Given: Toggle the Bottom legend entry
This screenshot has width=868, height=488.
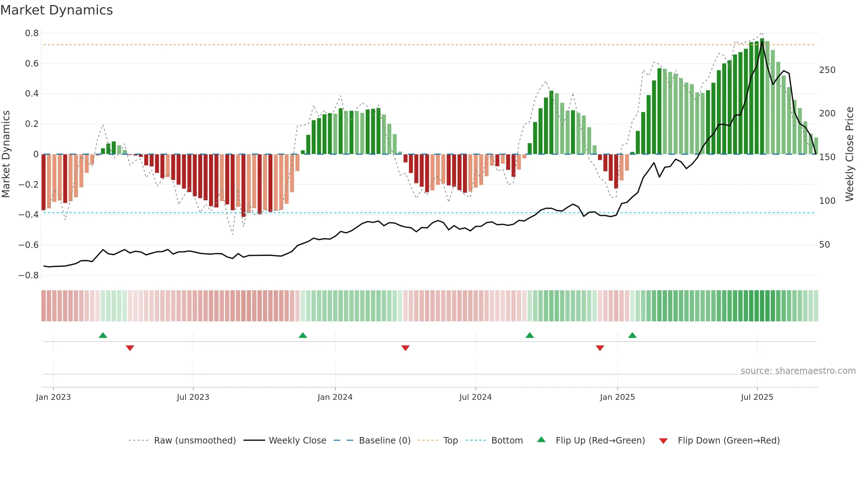Looking at the screenshot, I should pos(494,440).
